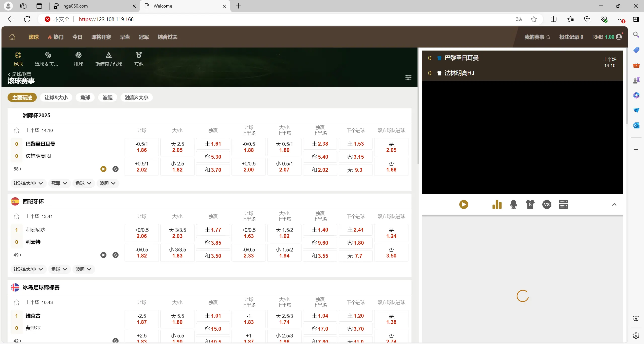Viewport: 644px width, 344px height.
Task: Expand 让球&大小 dropdown under 利安尼沙 match
Action: coord(28,269)
